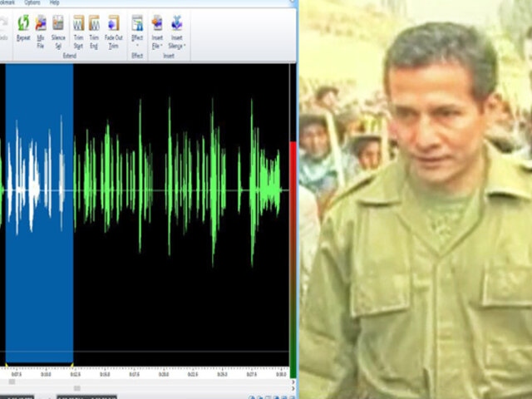
Task: Click the photo of the man in uniform
Action: tap(416, 199)
